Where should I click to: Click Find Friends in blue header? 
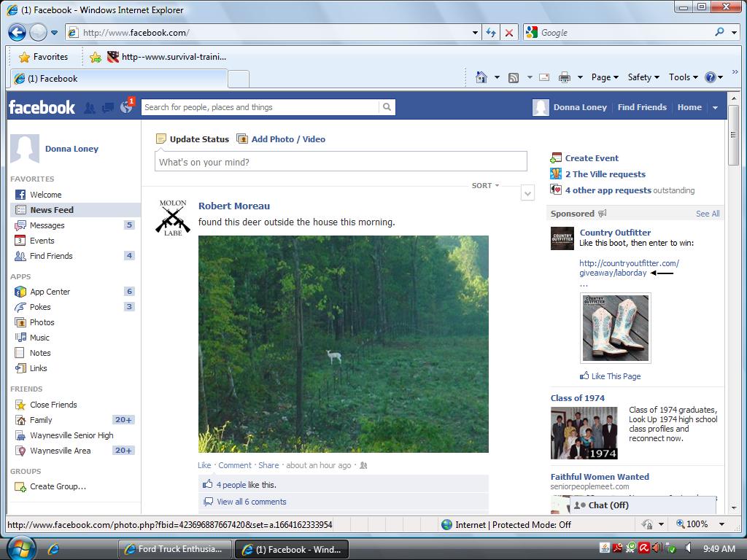642,107
